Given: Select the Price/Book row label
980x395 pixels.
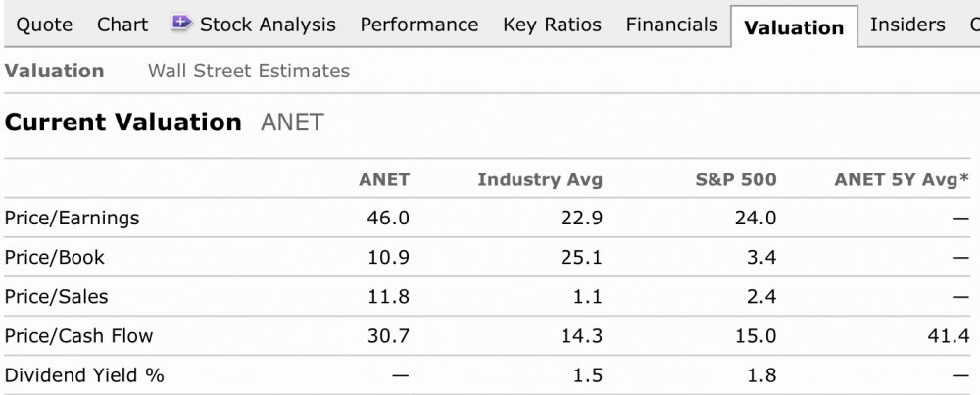Looking at the screenshot, I should point(55,258).
